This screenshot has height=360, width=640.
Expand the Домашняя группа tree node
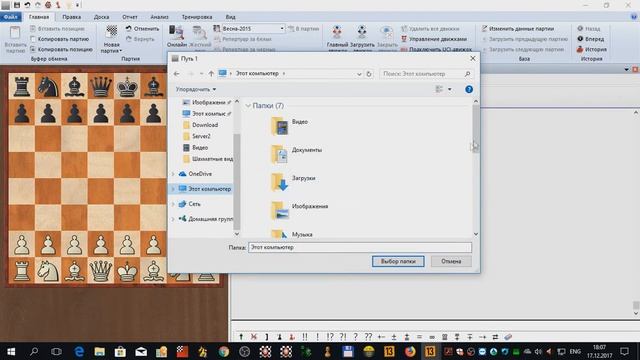173,219
